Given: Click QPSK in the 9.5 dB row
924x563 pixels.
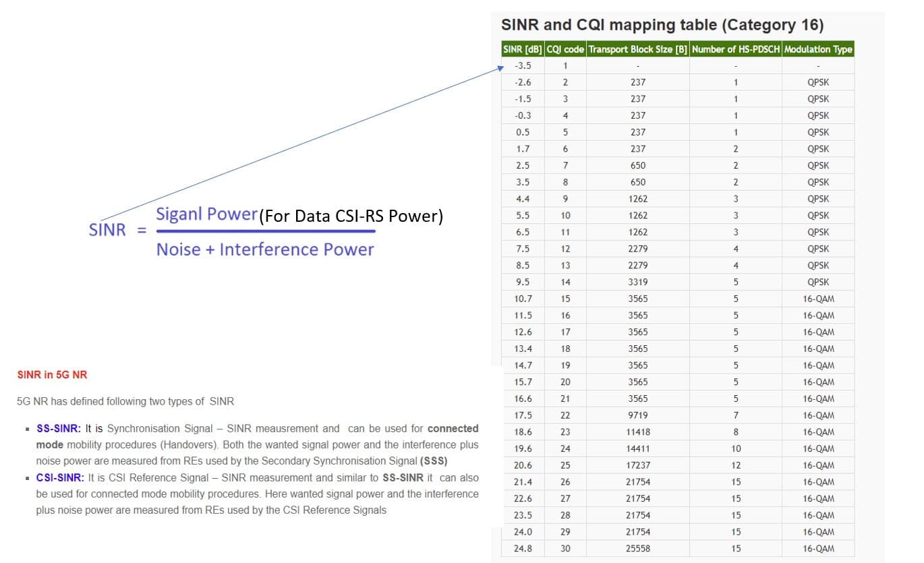Looking at the screenshot, I should [818, 283].
